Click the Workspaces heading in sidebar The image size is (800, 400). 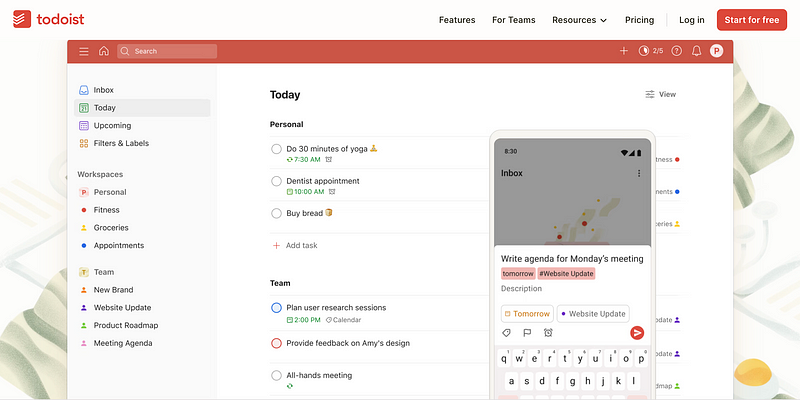pyautogui.click(x=100, y=174)
